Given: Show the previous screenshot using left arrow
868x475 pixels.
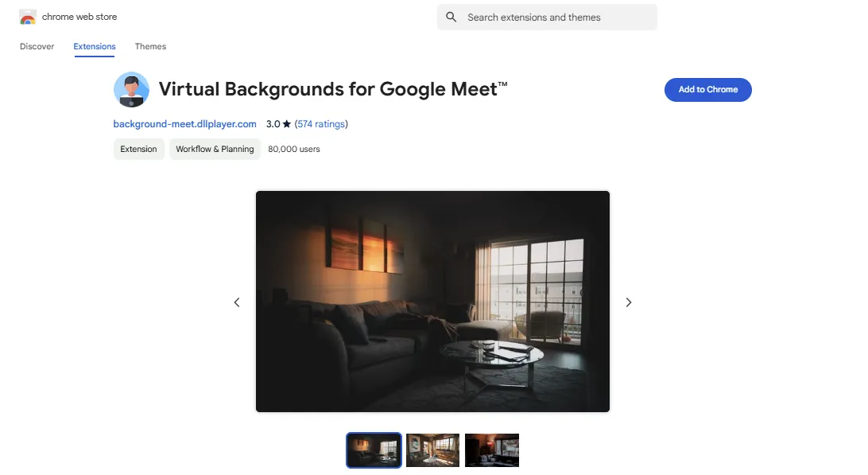Looking at the screenshot, I should [237, 302].
